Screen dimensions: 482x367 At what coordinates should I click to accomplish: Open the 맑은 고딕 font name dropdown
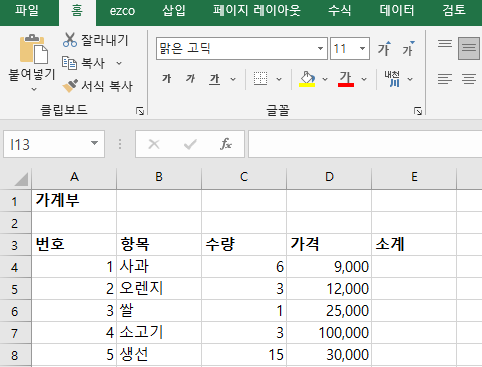[320, 49]
